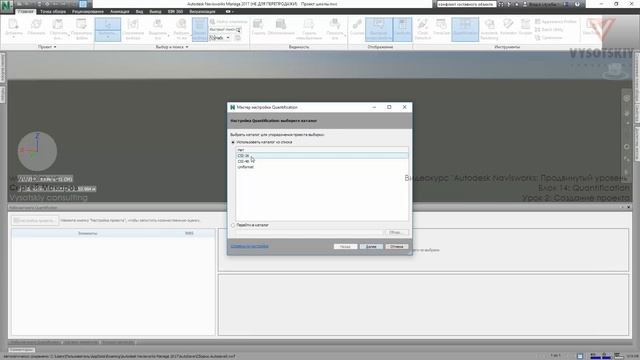Click 'Настройка проекта...' button in Quantification panel
This screenshot has height=360, width=640.
[x=35, y=220]
